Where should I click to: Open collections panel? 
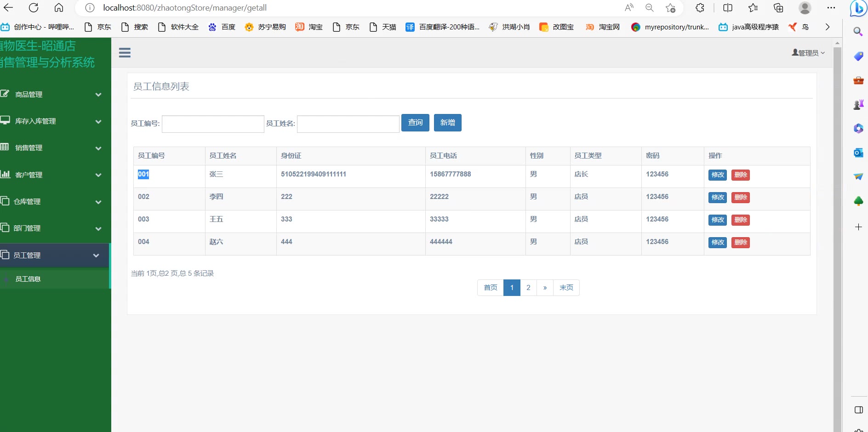[x=778, y=8]
